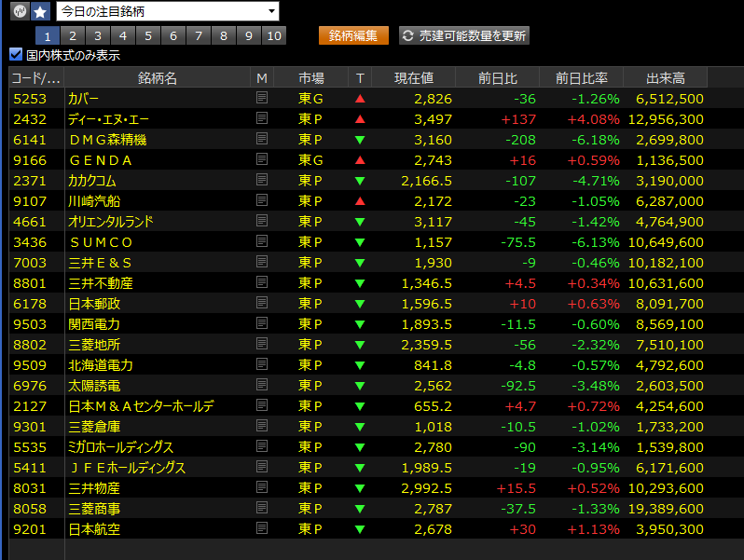Click the star favorites icon

(40, 11)
